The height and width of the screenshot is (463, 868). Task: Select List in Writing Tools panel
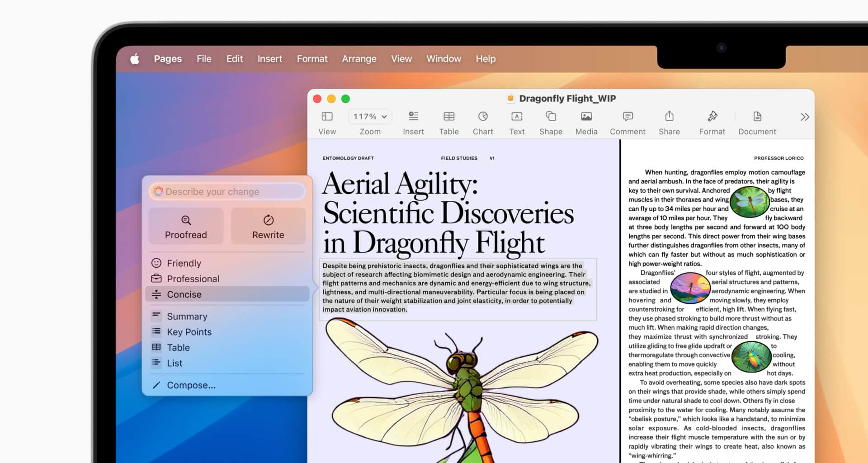(227, 363)
